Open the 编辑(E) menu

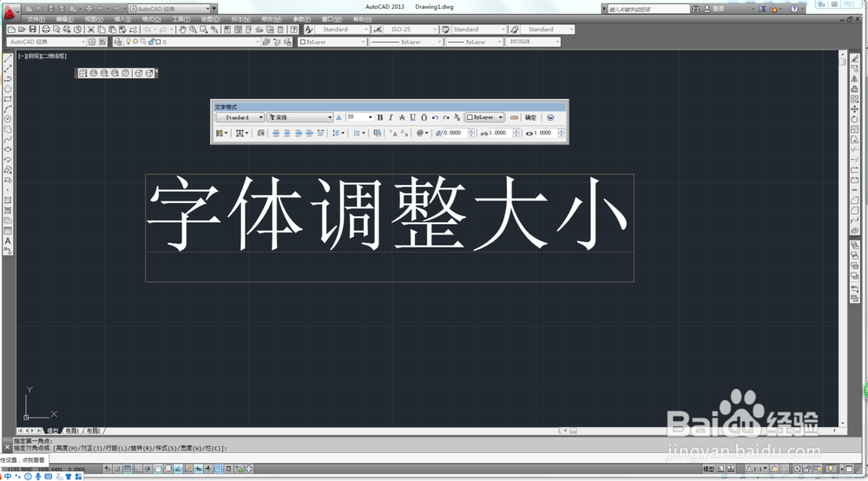[x=65, y=19]
